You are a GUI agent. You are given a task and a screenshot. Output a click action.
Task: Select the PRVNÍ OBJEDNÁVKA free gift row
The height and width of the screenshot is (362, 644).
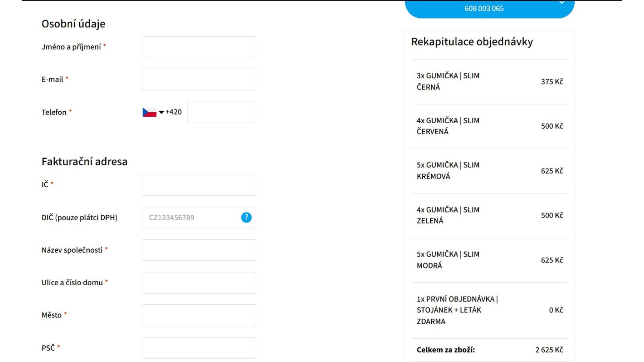click(488, 310)
